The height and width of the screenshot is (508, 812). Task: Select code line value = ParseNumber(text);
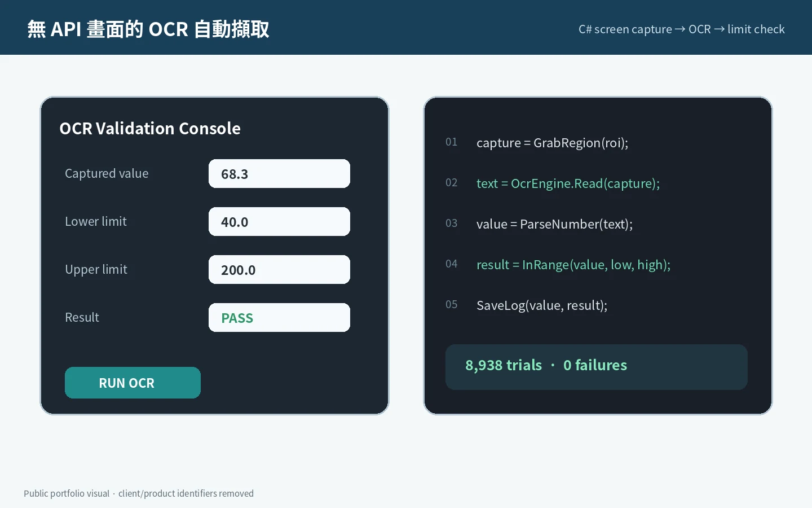click(554, 224)
